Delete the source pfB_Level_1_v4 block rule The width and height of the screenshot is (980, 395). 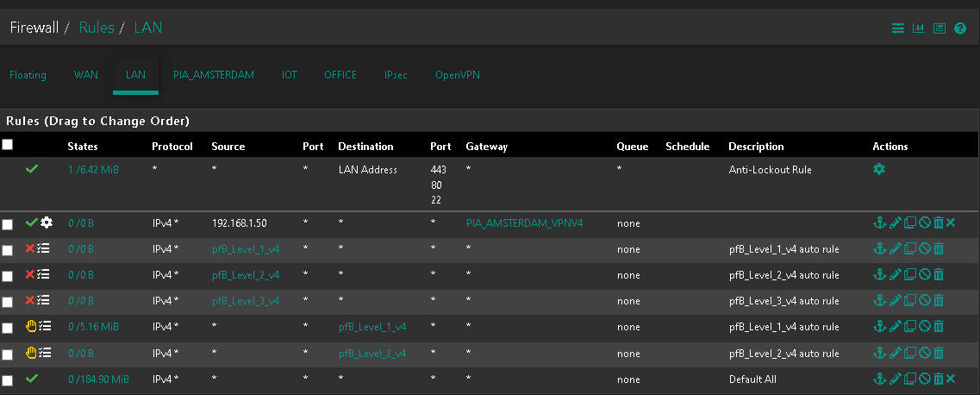pyautogui.click(x=938, y=248)
